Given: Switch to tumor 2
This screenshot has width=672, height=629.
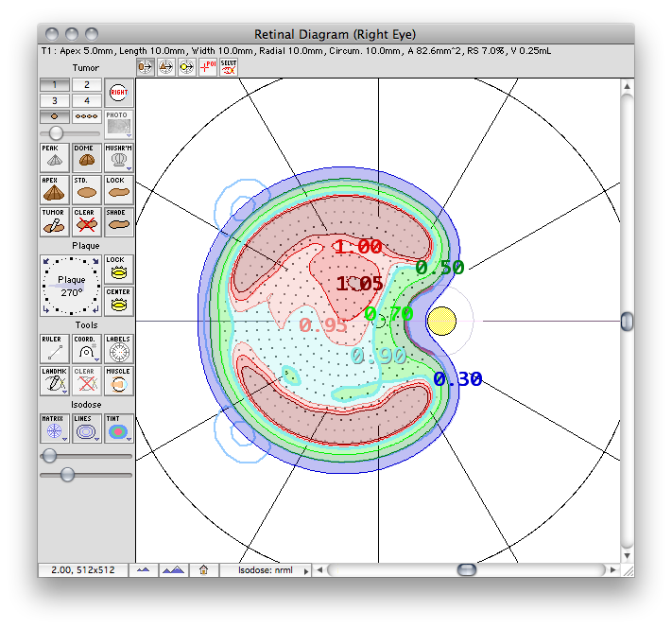Looking at the screenshot, I should [x=87, y=85].
